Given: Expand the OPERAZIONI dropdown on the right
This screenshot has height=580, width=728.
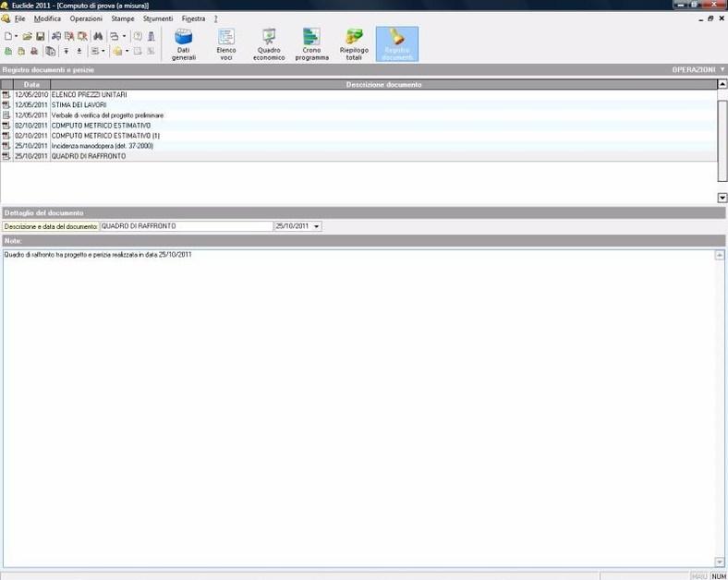Looking at the screenshot, I should (698, 69).
